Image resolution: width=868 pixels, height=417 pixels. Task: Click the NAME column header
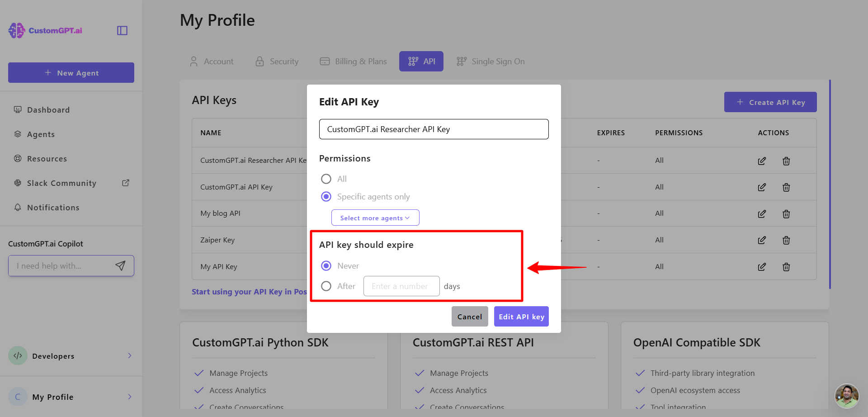[211, 133]
